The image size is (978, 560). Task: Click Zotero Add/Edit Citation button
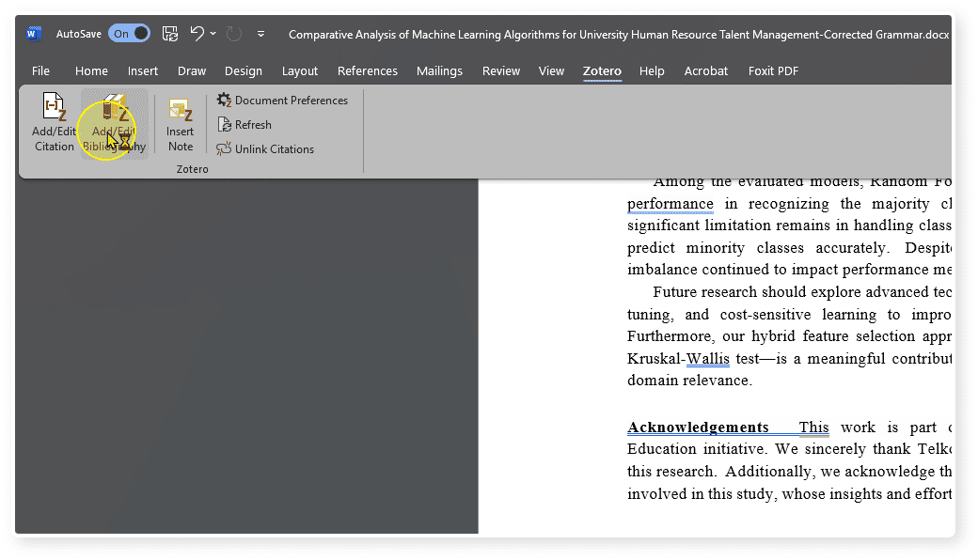(x=55, y=123)
